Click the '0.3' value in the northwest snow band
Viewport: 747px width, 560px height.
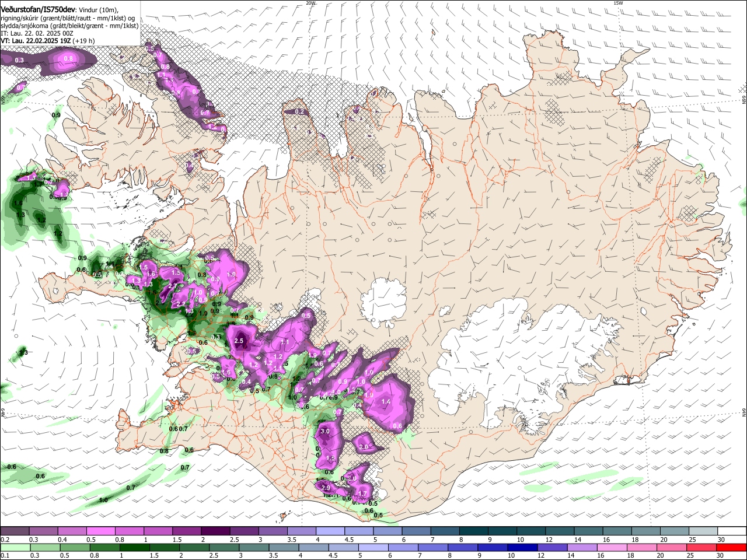point(19,60)
